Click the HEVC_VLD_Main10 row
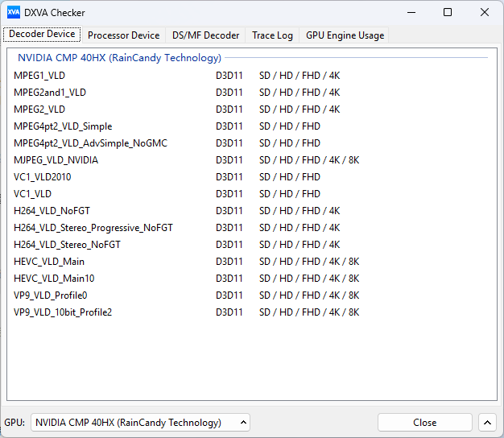 tap(54, 279)
